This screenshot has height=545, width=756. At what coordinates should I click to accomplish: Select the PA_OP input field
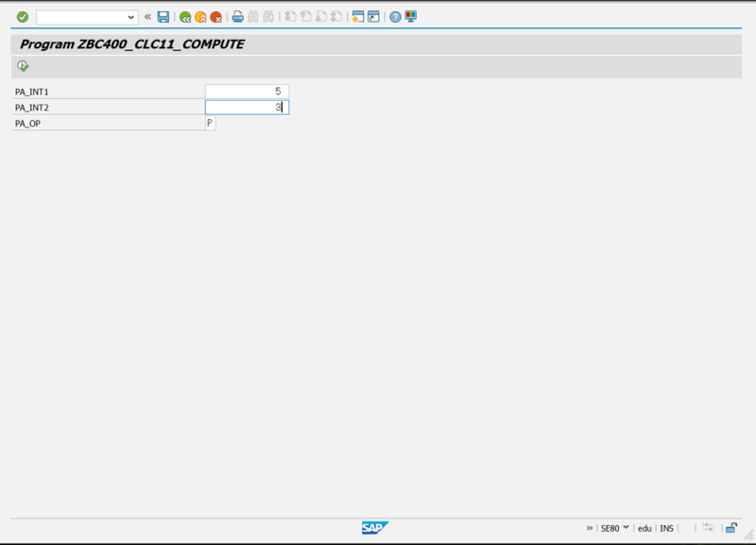pos(209,123)
